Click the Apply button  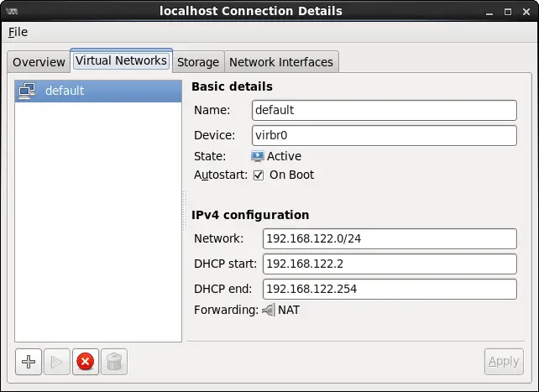(x=503, y=362)
